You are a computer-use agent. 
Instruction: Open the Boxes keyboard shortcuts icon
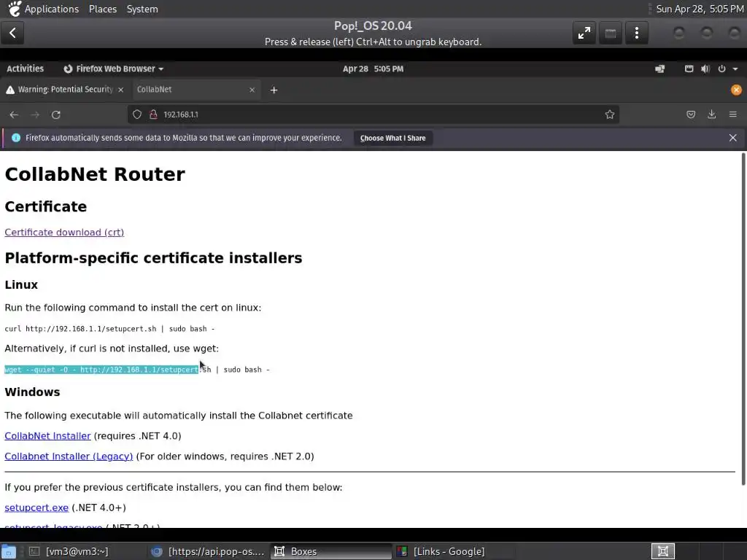pyautogui.click(x=611, y=33)
